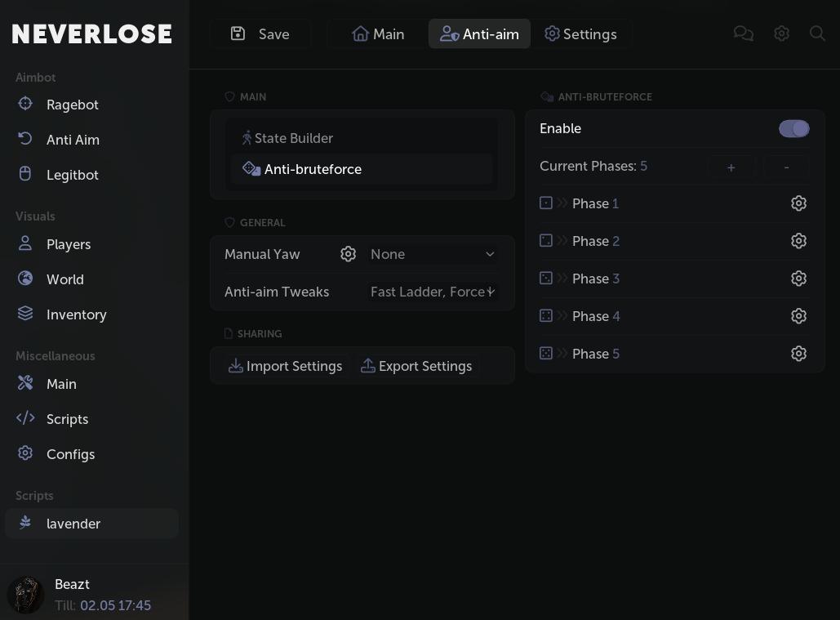Select State Builder in Main list
Viewport: 840px width, 620px height.
click(293, 138)
